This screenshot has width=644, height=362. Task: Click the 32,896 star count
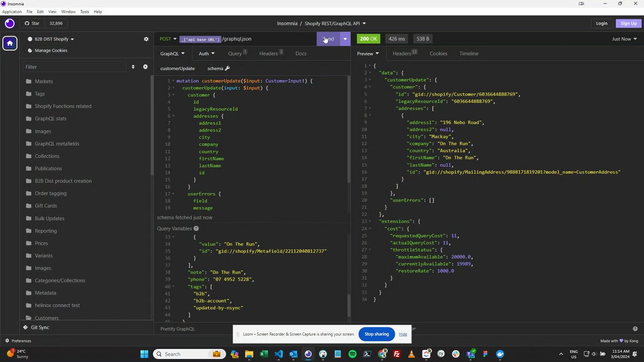pos(56,23)
